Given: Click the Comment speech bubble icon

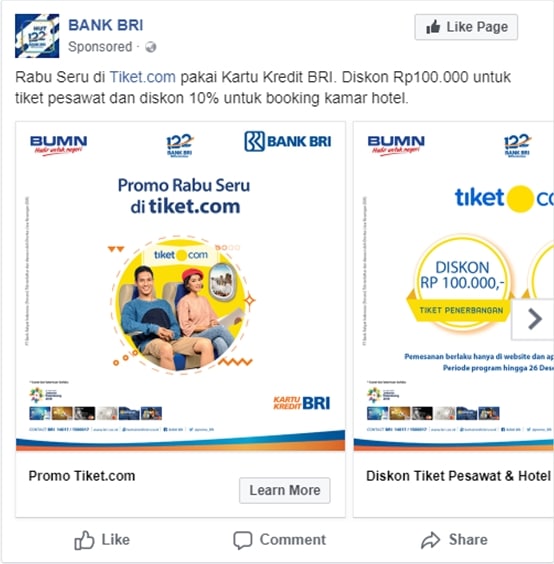Looking at the screenshot, I should point(243,540).
